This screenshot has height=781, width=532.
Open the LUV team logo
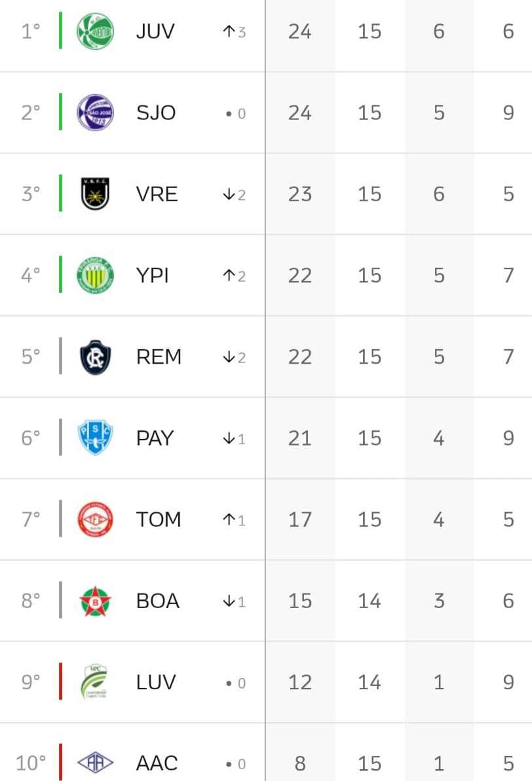(x=95, y=682)
